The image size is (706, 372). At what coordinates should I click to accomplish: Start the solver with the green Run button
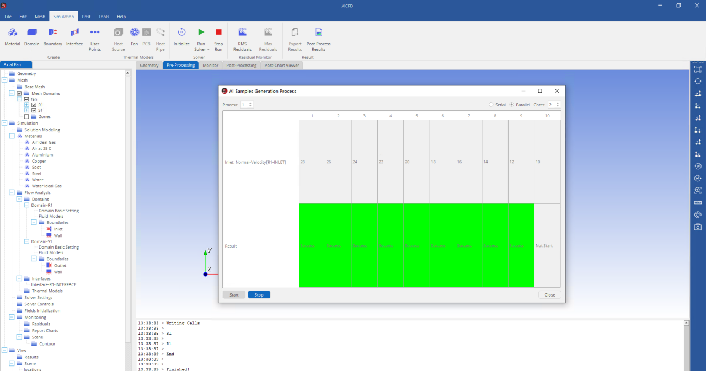click(201, 32)
